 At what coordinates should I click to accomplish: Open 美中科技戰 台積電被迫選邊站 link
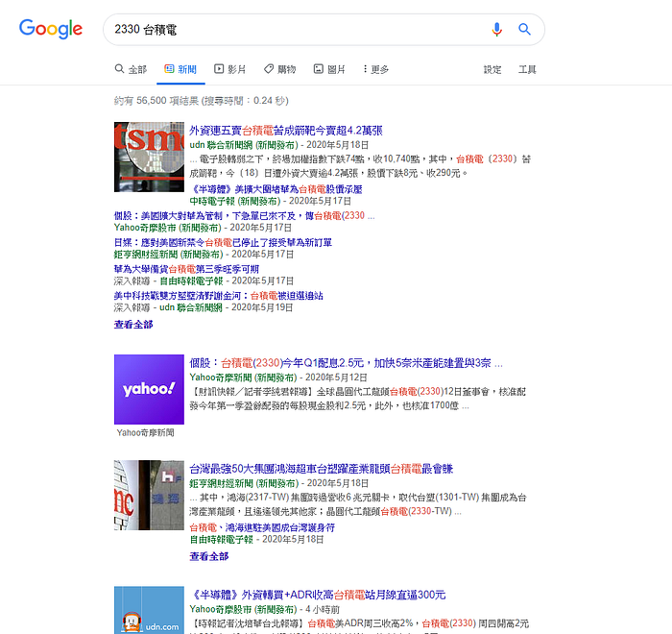click(x=219, y=296)
